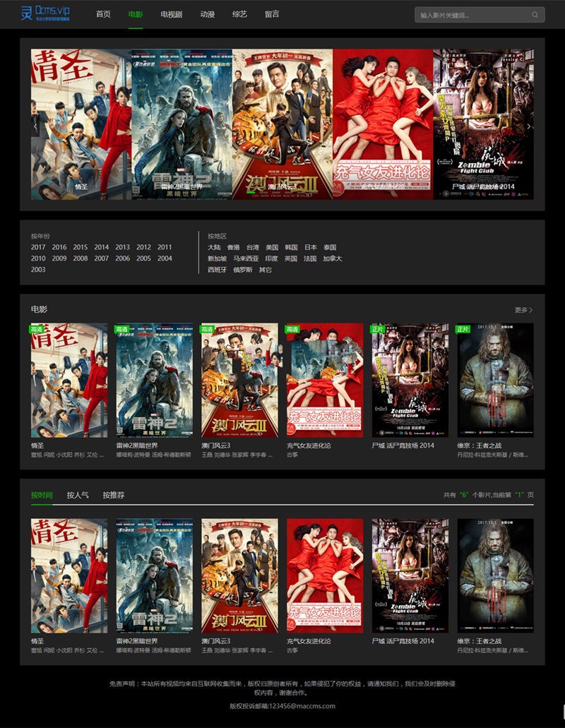
Task: Select the 动漫 navigation item
Action: [x=207, y=14]
